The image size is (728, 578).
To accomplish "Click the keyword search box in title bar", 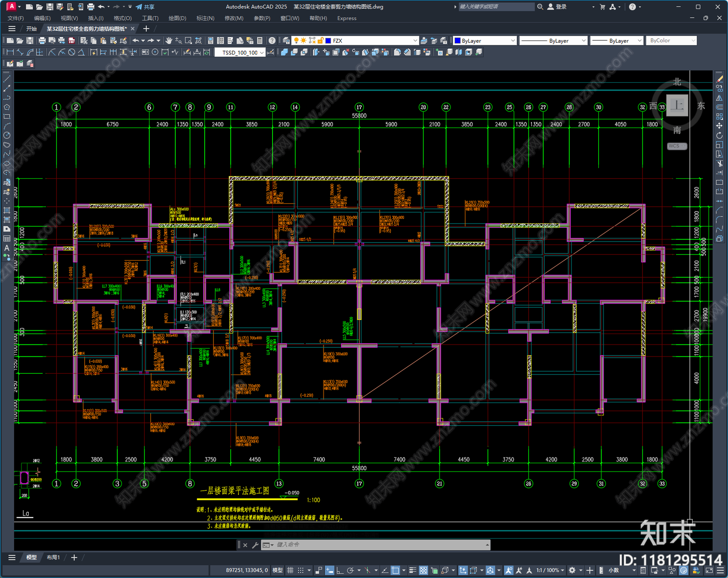I will tap(496, 7).
